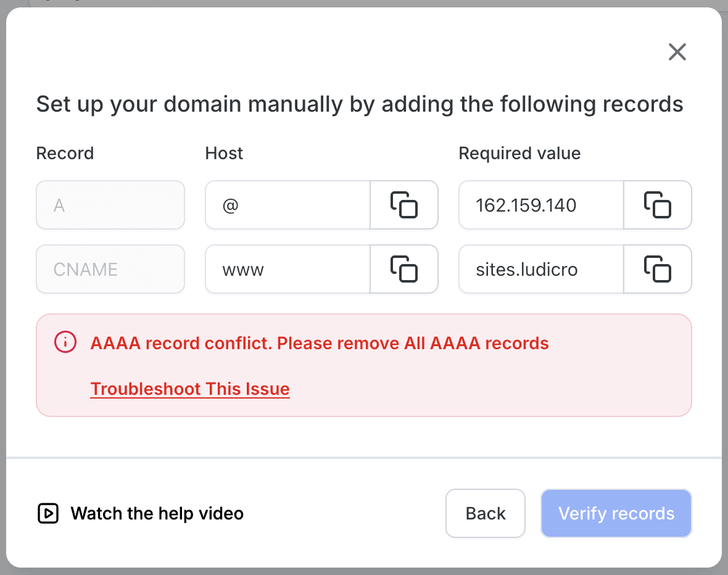The width and height of the screenshot is (728, 575).
Task: Click the 162.159.140 required value field
Action: (541, 205)
